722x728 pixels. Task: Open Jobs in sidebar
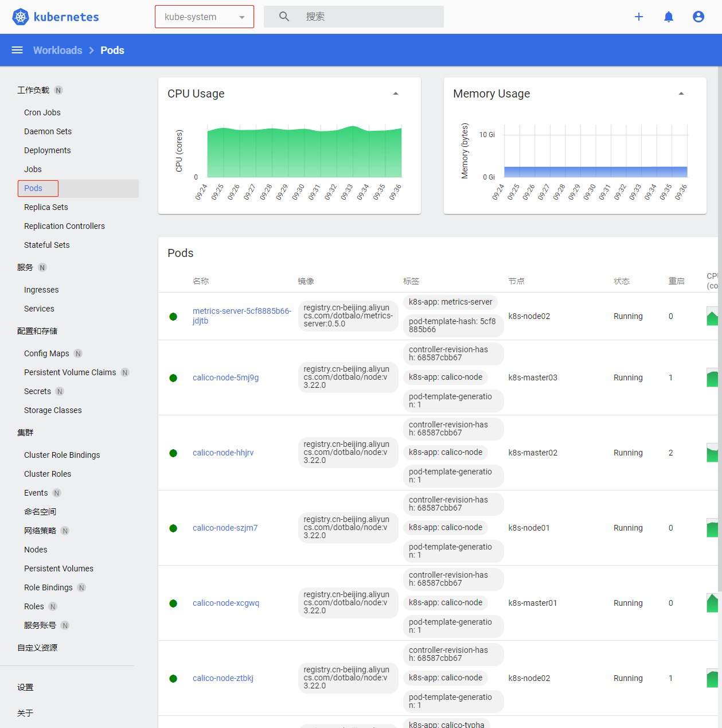pos(33,169)
